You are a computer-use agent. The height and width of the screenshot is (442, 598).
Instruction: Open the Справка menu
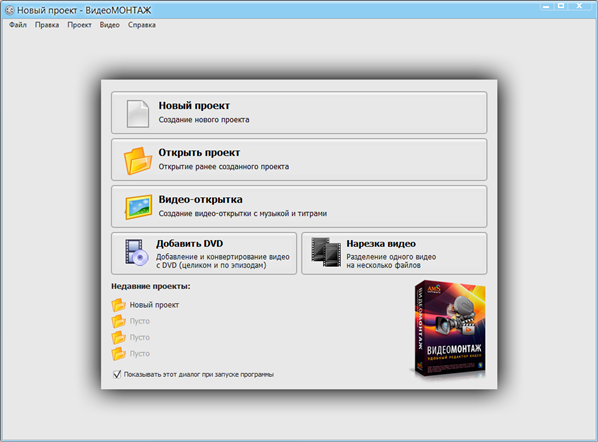click(x=141, y=25)
